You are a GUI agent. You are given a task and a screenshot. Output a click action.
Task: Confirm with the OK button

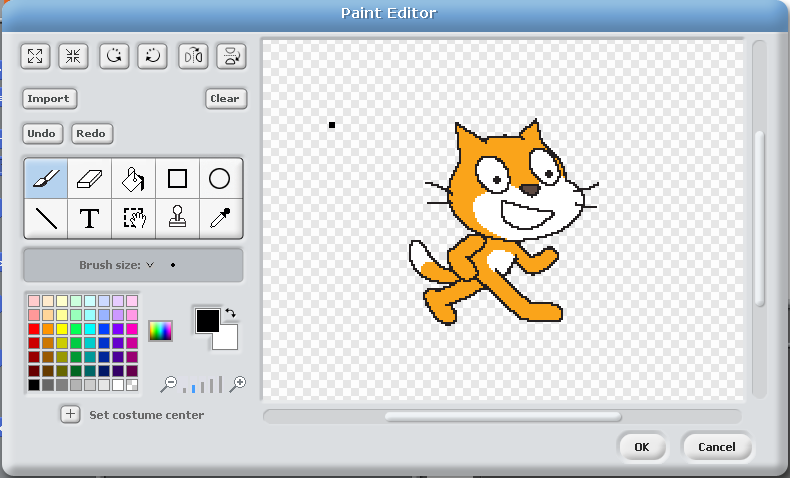[642, 447]
